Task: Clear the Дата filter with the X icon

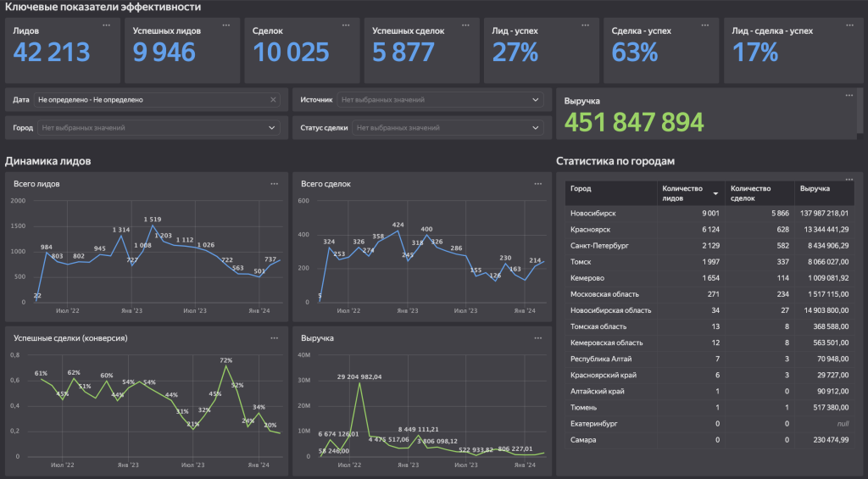Action: [273, 99]
